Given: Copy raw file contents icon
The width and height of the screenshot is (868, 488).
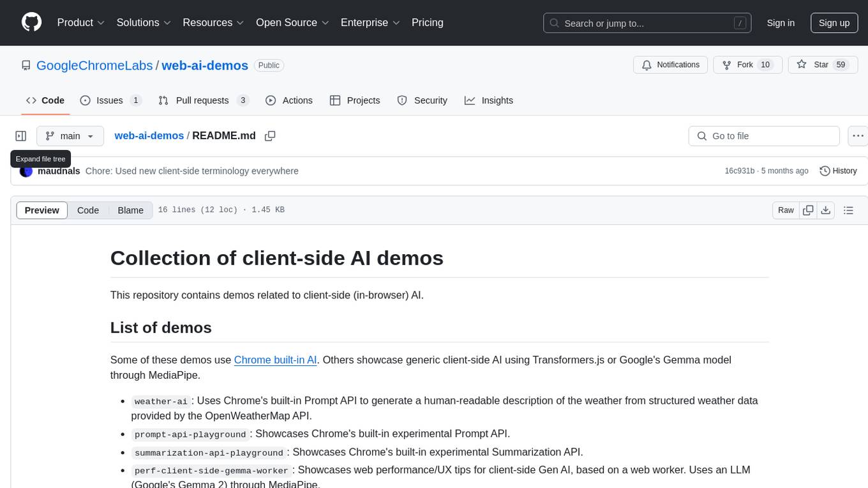Looking at the screenshot, I should (x=808, y=210).
